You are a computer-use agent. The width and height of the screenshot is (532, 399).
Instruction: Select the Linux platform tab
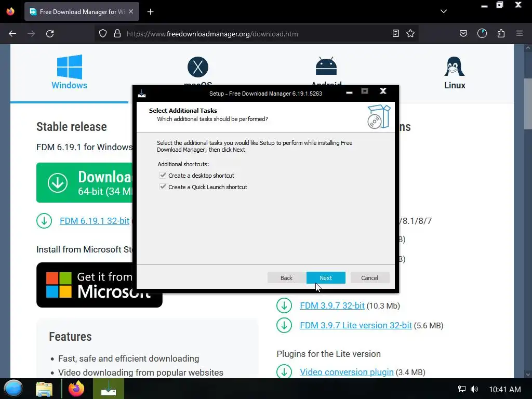(455, 73)
